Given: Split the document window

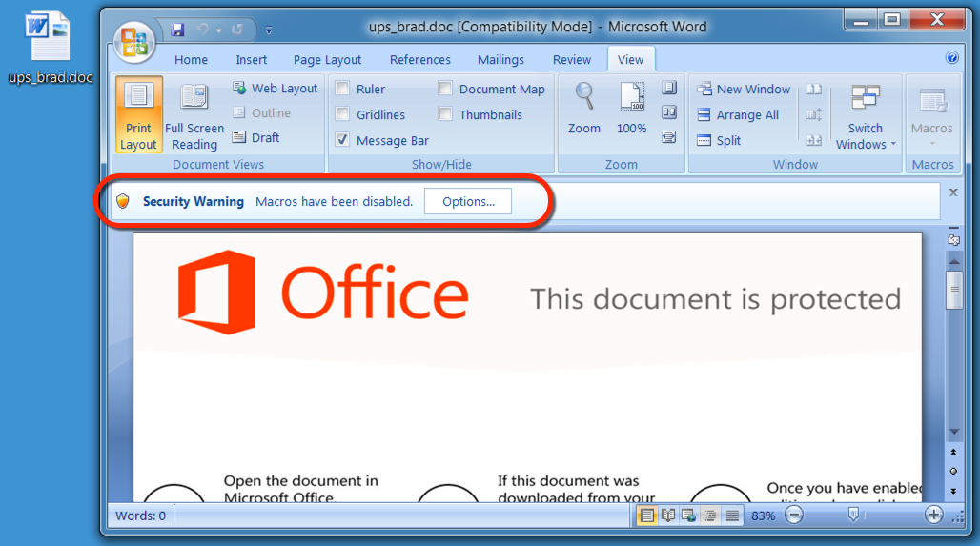Looking at the screenshot, I should [x=719, y=141].
